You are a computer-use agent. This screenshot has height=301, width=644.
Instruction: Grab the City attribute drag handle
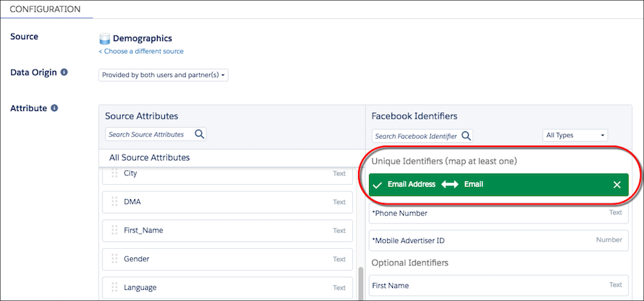pos(115,173)
